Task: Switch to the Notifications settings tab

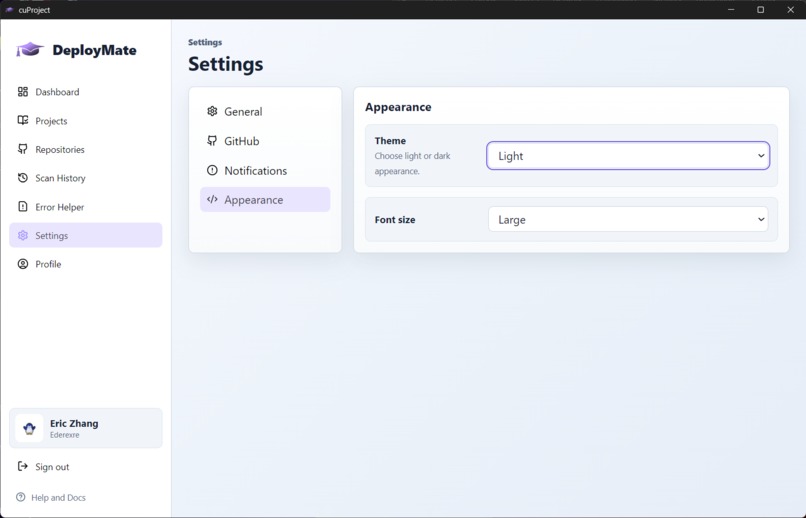Action: click(x=265, y=171)
